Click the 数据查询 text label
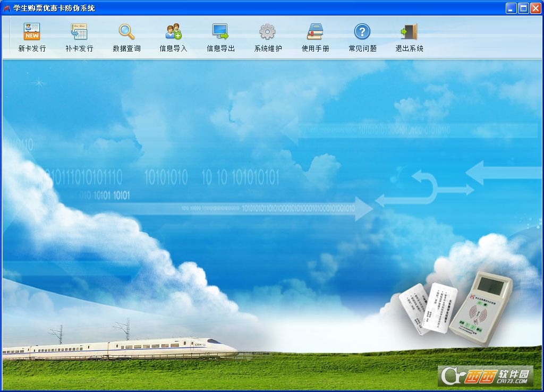This screenshot has height=392, width=544. [x=126, y=48]
